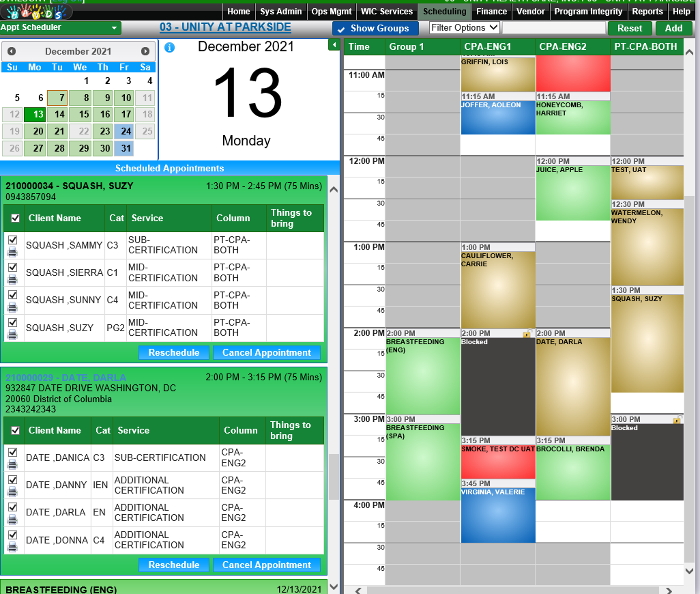This screenshot has height=594, width=700.
Task: Click Cancel Appointment for SQUASH, SUZY
Action: [266, 353]
